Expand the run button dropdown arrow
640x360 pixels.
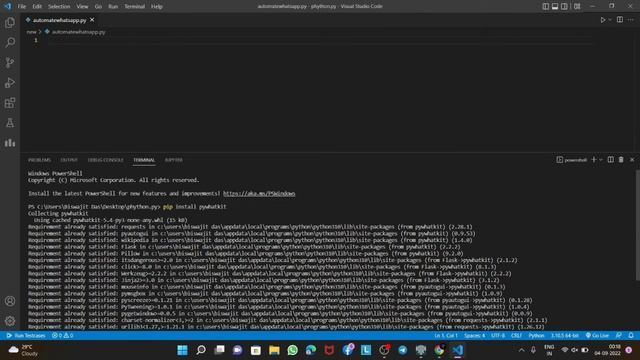click(610, 20)
